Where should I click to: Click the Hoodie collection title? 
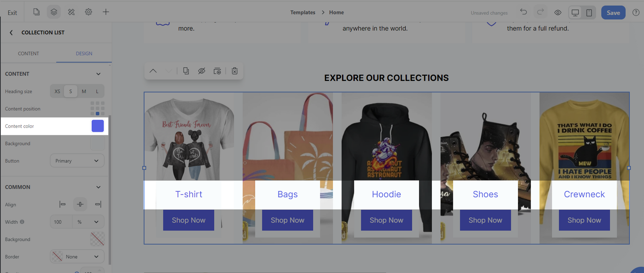(x=386, y=194)
